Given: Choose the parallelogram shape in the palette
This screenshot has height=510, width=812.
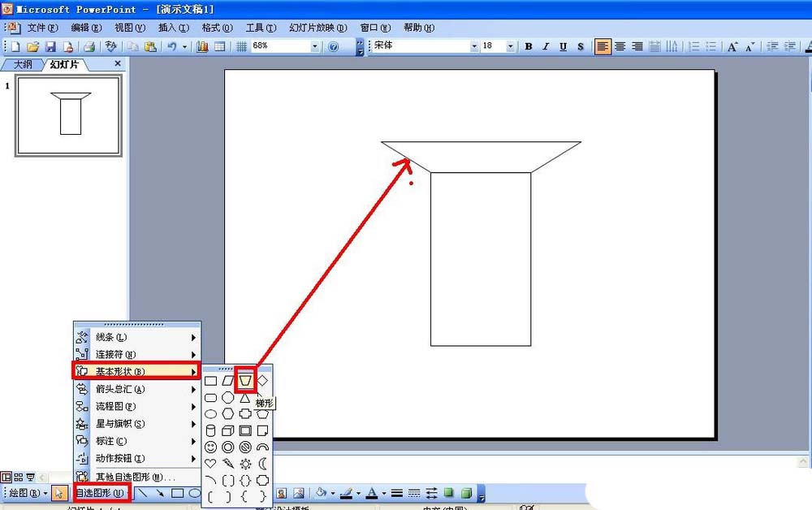Looking at the screenshot, I should click(228, 381).
